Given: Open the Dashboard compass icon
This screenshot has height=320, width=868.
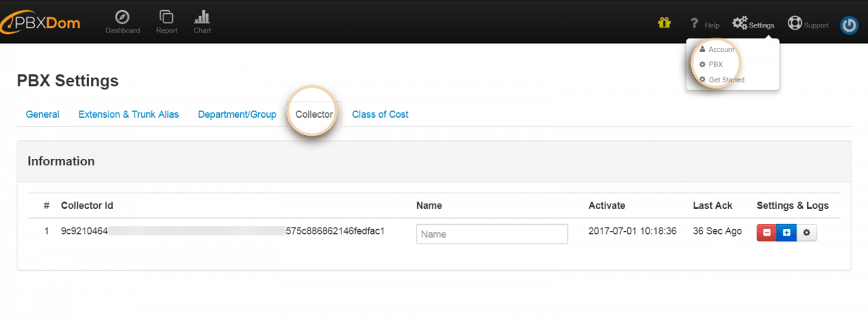Looking at the screenshot, I should point(122,18).
